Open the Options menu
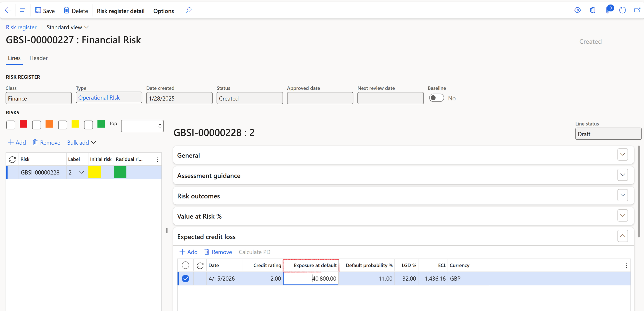 tap(163, 11)
